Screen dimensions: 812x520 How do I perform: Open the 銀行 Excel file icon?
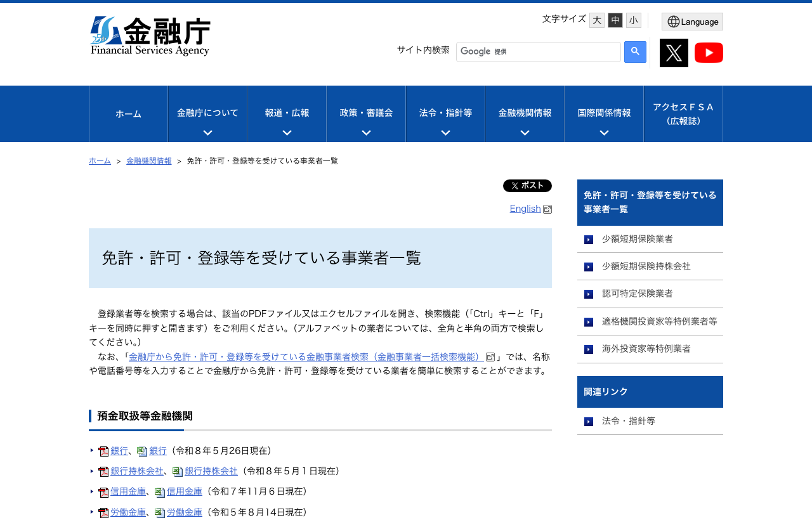tap(142, 452)
